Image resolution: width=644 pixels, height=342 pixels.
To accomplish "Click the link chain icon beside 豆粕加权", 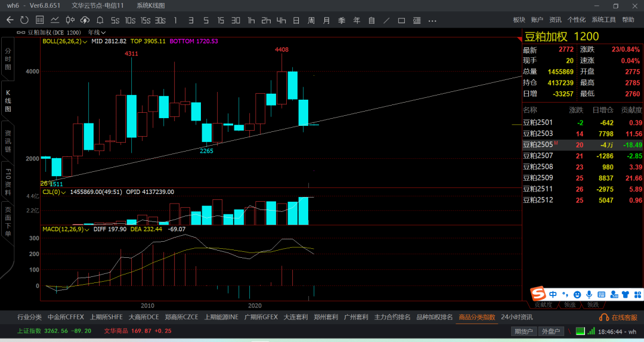I will pyautogui.click(x=21, y=32).
